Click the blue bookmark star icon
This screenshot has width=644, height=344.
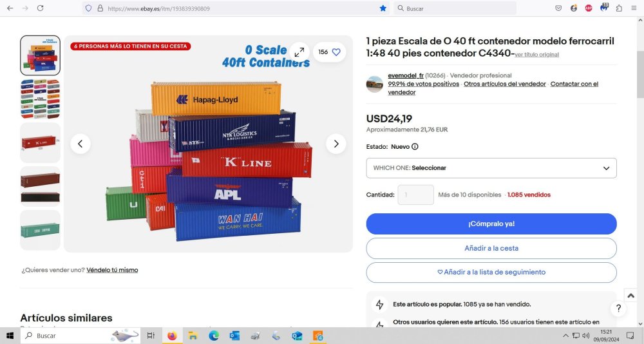click(383, 8)
